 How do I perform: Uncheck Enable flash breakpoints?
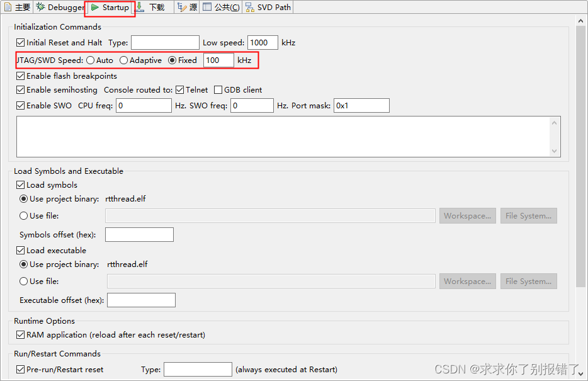[x=21, y=76]
